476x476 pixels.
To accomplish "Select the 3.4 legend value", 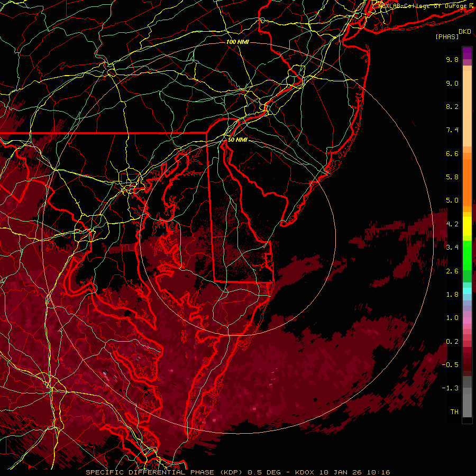I will coord(452,248).
